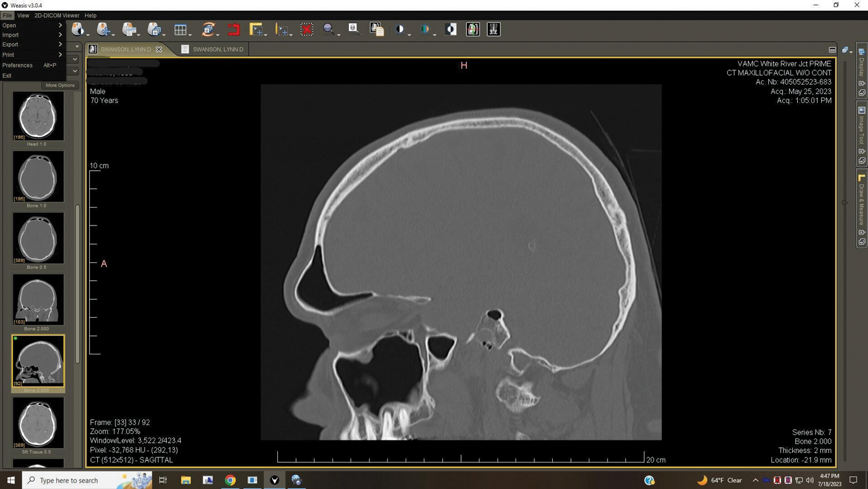The image size is (868, 489).
Task: Open the orthogonal MPR view icon
Action: (473, 30)
